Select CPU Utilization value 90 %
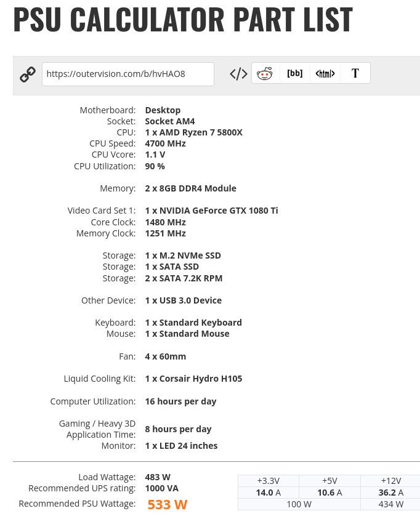This screenshot has height=519, width=420. [155, 166]
